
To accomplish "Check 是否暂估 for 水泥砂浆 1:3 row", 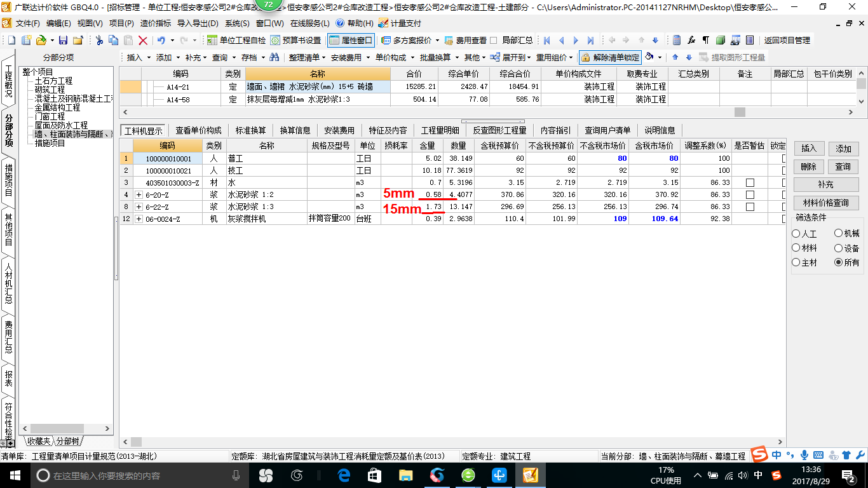I will pos(750,207).
